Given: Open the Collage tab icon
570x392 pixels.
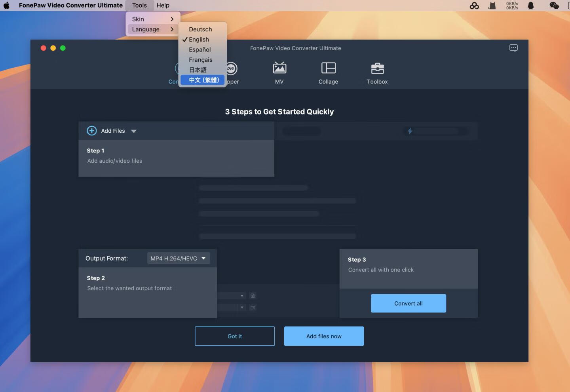Looking at the screenshot, I should [328, 68].
